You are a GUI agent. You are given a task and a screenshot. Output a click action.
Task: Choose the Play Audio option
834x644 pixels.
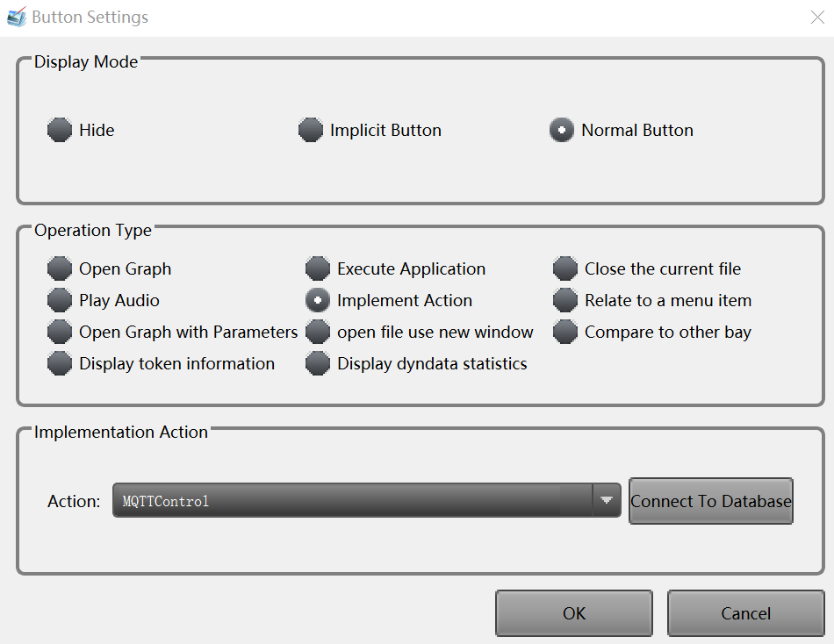tap(60, 301)
